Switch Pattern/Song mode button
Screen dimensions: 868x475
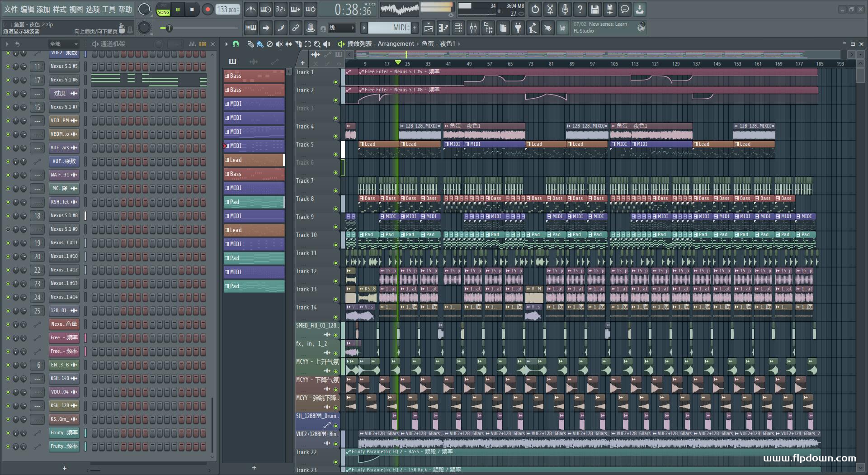pyautogui.click(x=163, y=9)
